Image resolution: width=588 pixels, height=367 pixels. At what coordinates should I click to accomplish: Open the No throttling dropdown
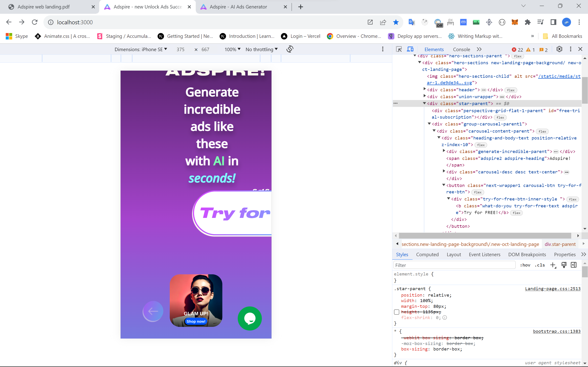pyautogui.click(x=261, y=49)
